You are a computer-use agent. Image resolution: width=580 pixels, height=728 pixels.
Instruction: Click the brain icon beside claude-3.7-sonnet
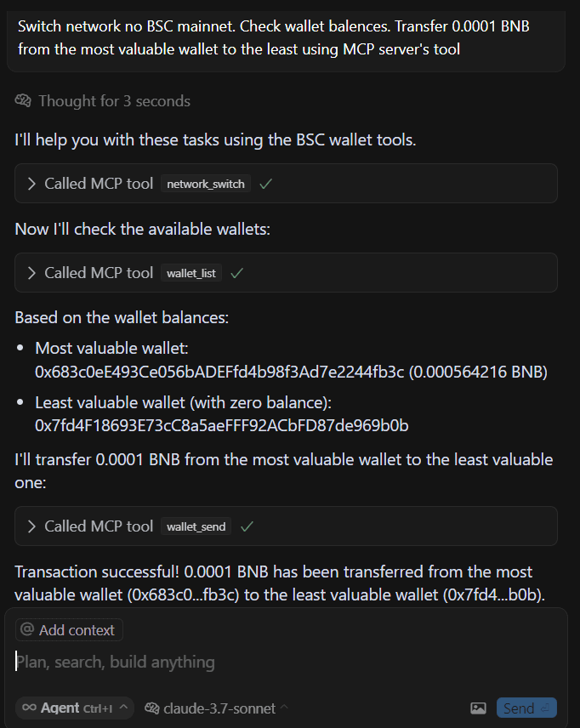[x=152, y=708]
